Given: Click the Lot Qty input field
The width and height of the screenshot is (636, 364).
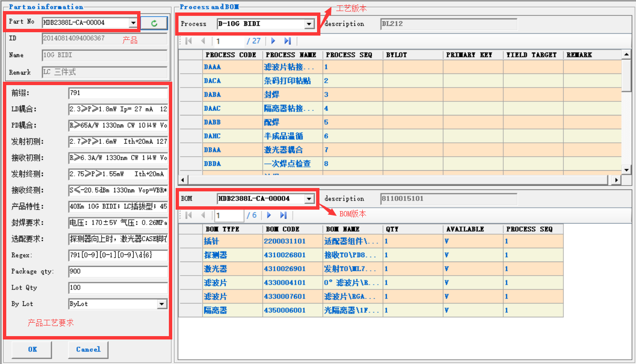Looking at the screenshot, I should (118, 288).
